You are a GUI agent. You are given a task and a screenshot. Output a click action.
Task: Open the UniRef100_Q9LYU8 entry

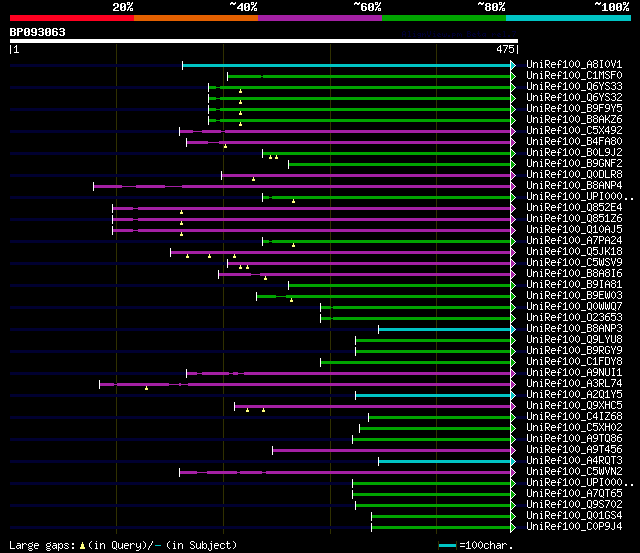pos(574,340)
